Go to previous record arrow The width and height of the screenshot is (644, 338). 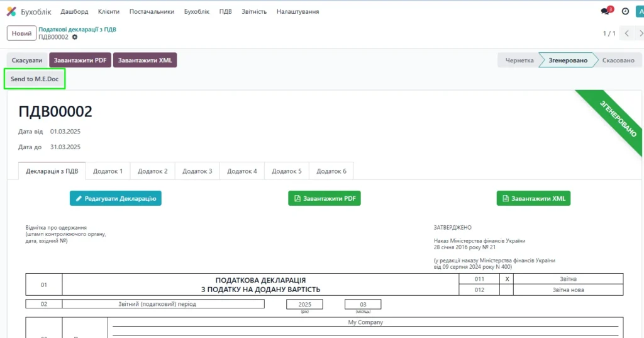[628, 33]
